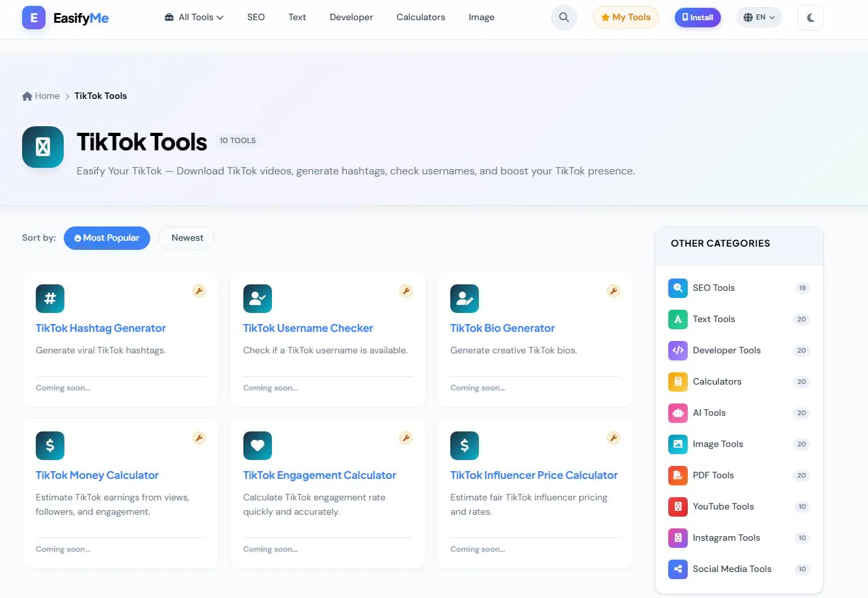Go to PDF Tools category
This screenshot has width=868, height=598.
(x=739, y=476)
